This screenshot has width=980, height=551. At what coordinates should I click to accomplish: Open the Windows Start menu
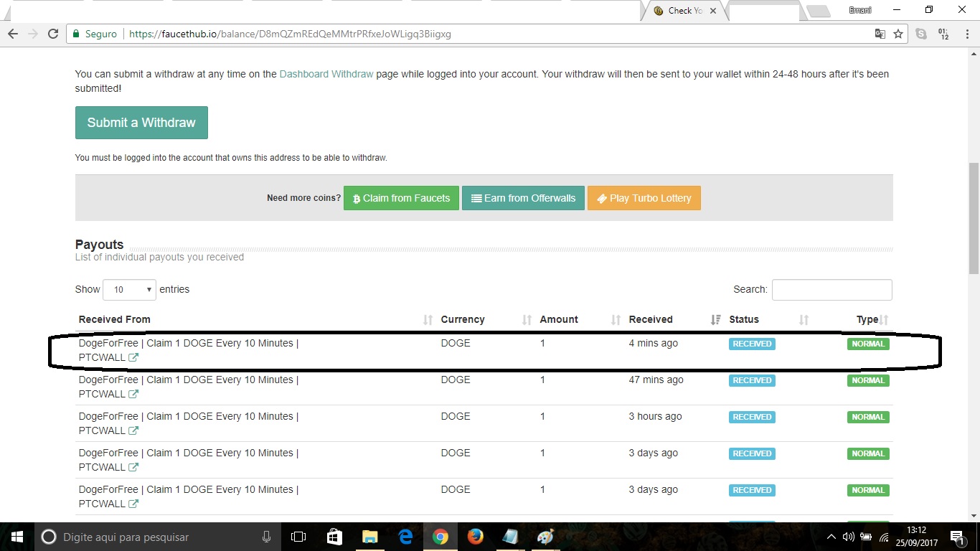click(x=17, y=537)
